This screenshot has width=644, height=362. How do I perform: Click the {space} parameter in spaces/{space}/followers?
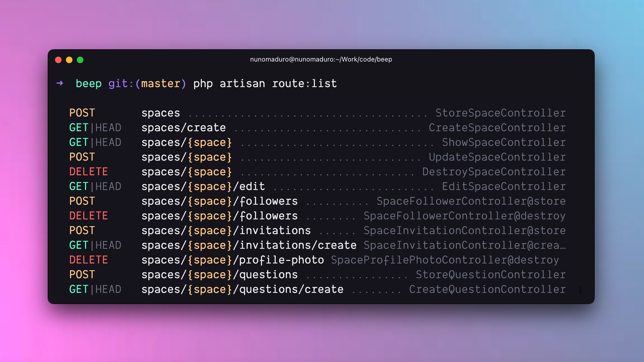coord(210,201)
